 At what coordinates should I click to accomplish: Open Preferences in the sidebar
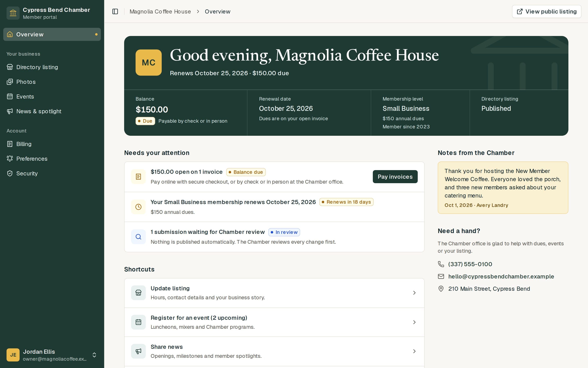click(52, 159)
